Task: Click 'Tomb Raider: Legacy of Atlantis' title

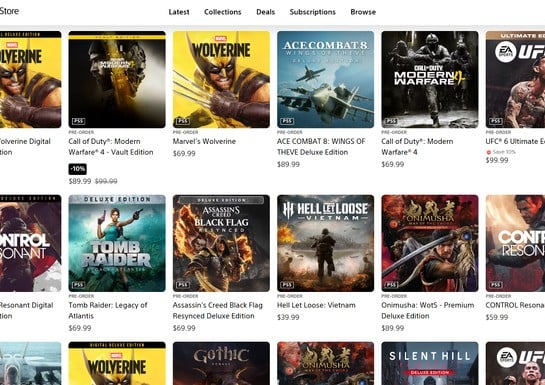Action: (108, 310)
